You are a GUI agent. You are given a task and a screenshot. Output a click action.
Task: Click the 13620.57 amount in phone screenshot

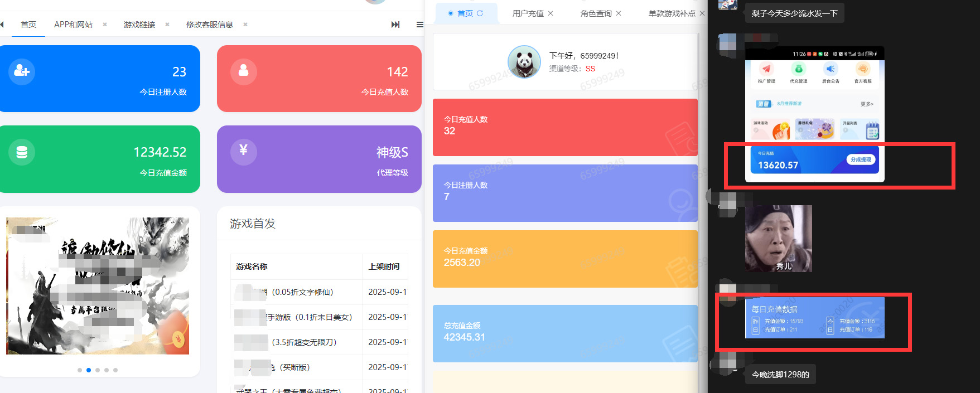778,165
